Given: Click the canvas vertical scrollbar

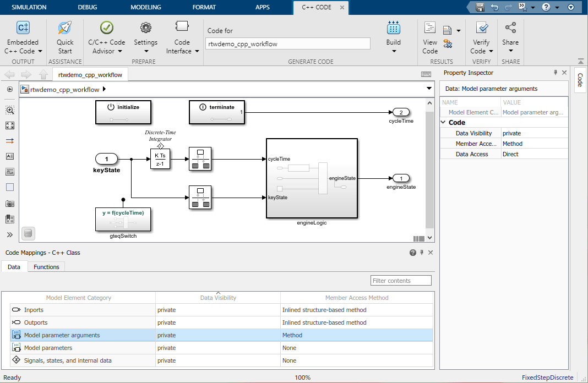Looking at the screenshot, I should 429,165.
